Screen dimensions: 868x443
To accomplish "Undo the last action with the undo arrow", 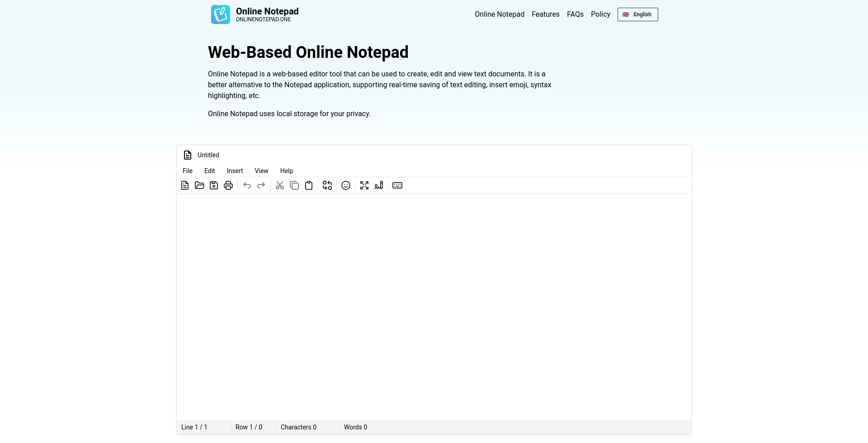I will tap(247, 185).
